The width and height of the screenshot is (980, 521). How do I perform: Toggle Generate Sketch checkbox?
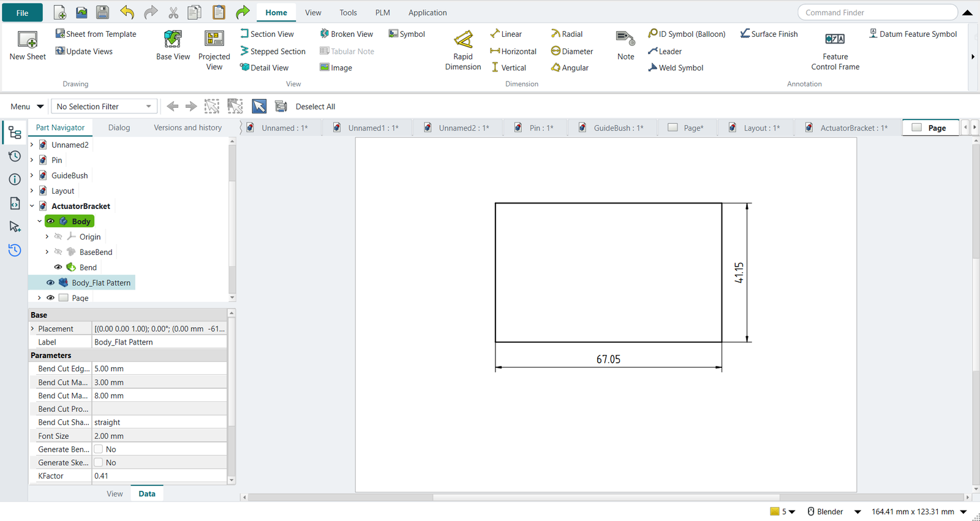99,463
